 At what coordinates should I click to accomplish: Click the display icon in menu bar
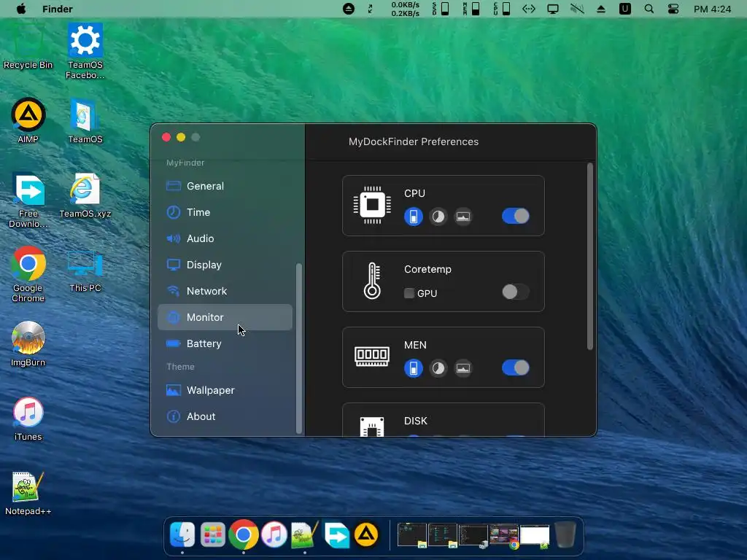[x=553, y=9]
